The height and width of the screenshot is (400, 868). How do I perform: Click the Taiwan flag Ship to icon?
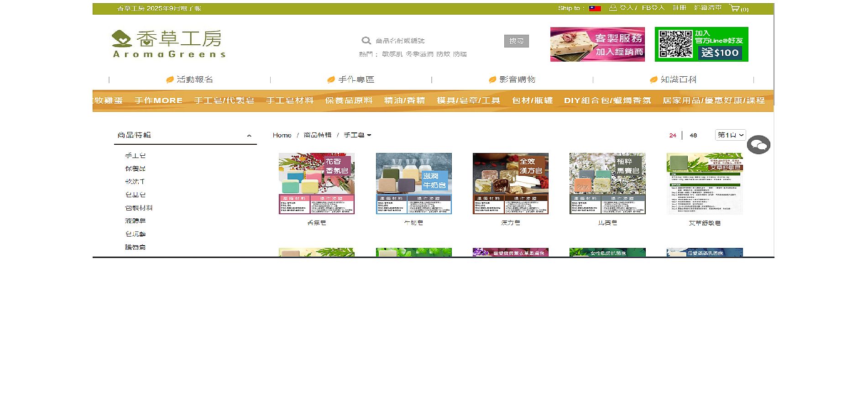[595, 8]
